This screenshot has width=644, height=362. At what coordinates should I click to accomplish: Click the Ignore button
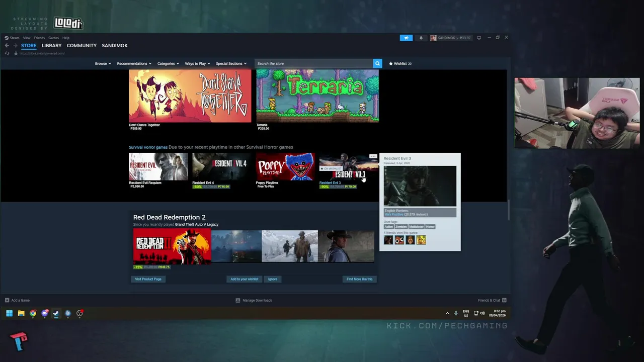click(273, 279)
